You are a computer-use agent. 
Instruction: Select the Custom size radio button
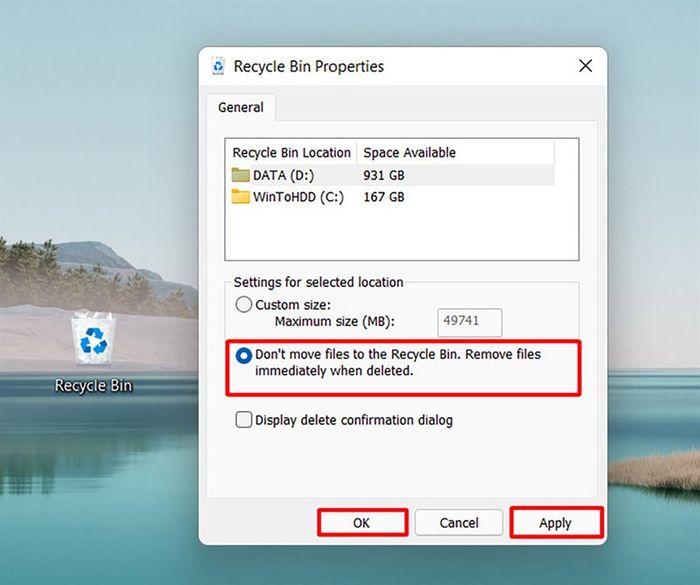[244, 305]
